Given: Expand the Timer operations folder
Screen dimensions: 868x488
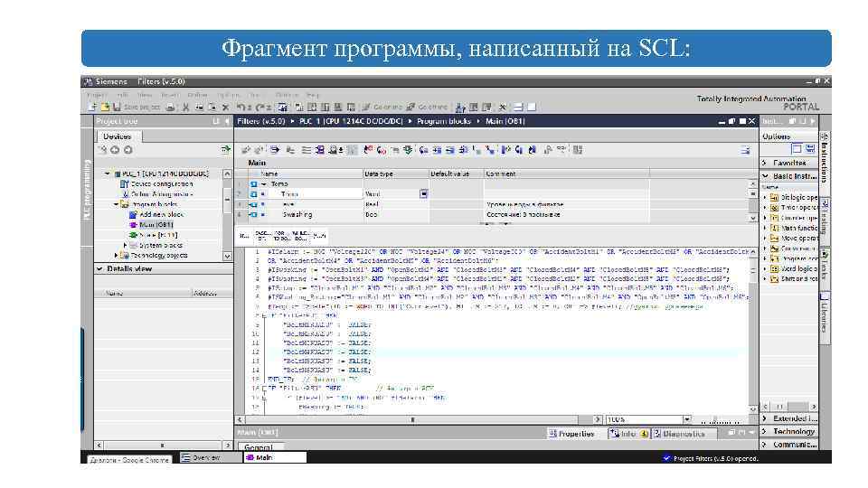Looking at the screenshot, I should click(765, 208).
